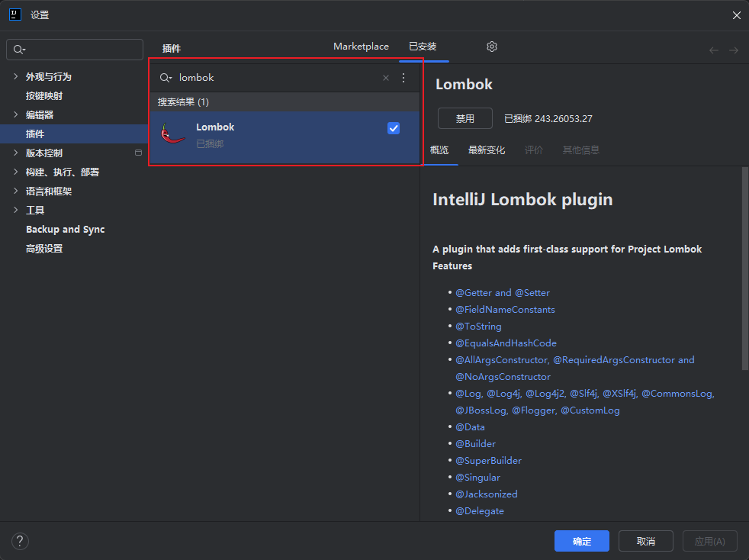Open the @ToString link
The image size is (749, 560).
(478, 327)
